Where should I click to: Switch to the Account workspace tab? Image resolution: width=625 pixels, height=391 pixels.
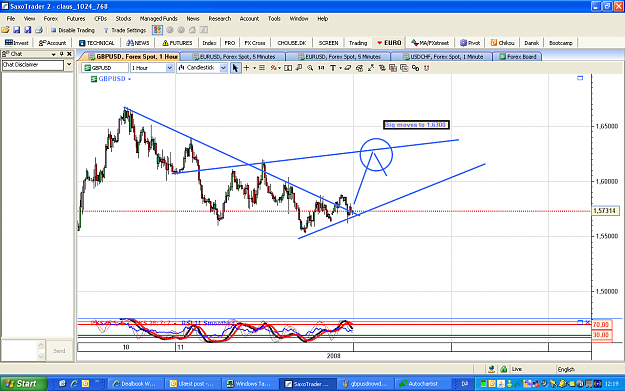(x=52, y=43)
